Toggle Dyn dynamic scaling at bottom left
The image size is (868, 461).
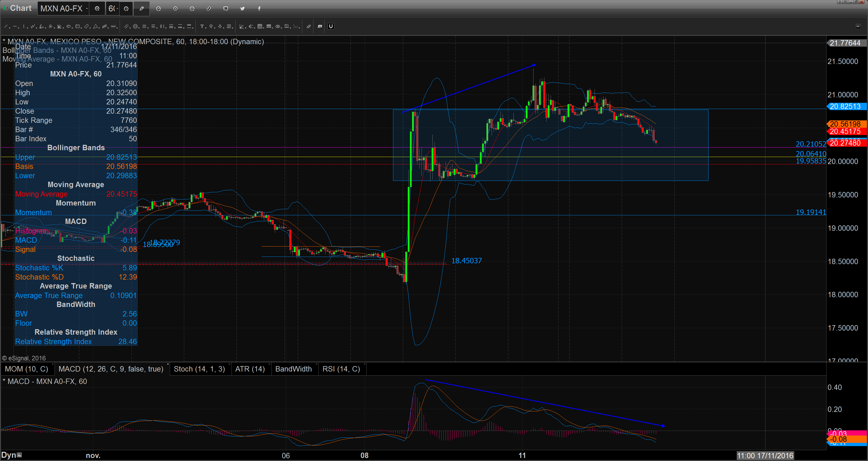pos(8,455)
